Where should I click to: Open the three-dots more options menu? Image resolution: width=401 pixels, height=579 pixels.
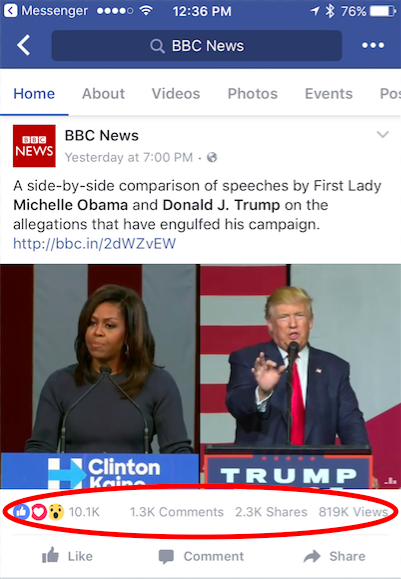pyautogui.click(x=373, y=45)
